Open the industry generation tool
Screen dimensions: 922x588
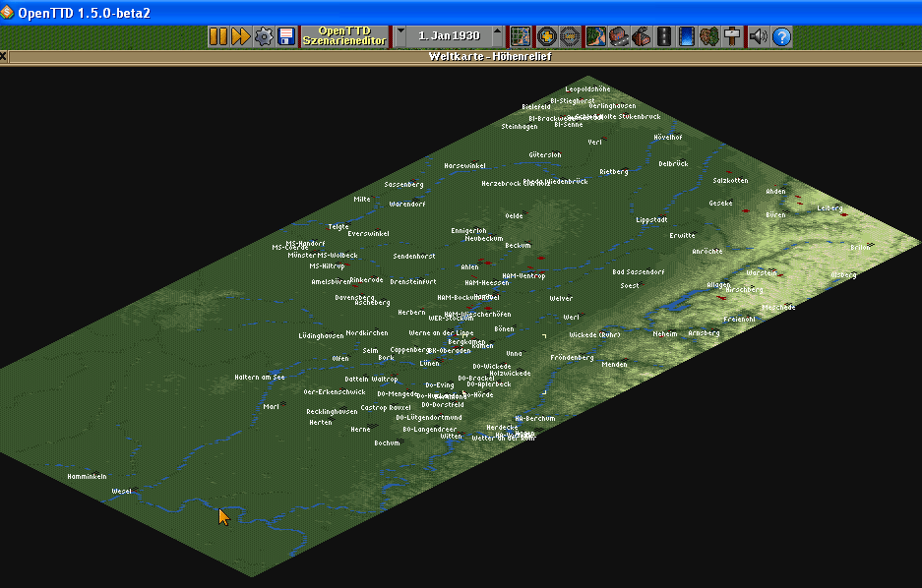pos(641,36)
